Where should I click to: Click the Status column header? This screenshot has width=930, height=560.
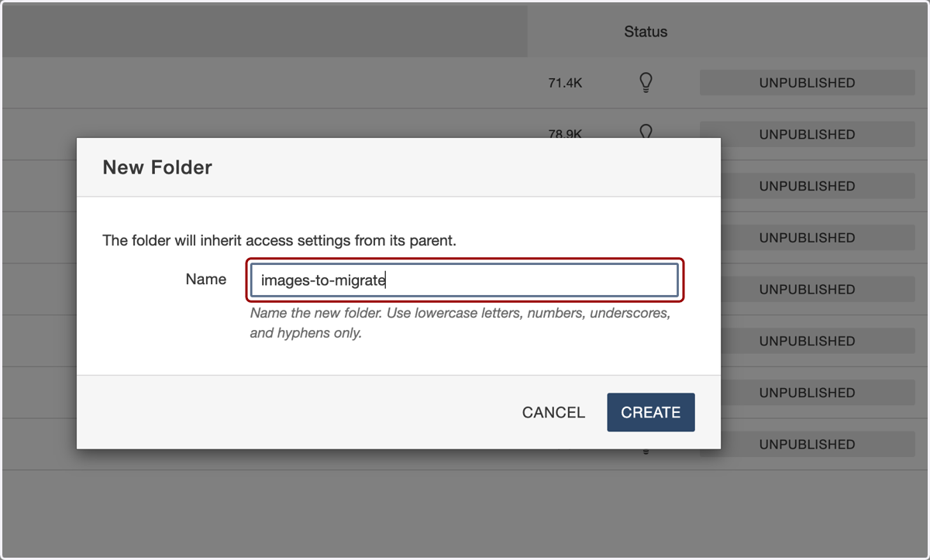646,32
